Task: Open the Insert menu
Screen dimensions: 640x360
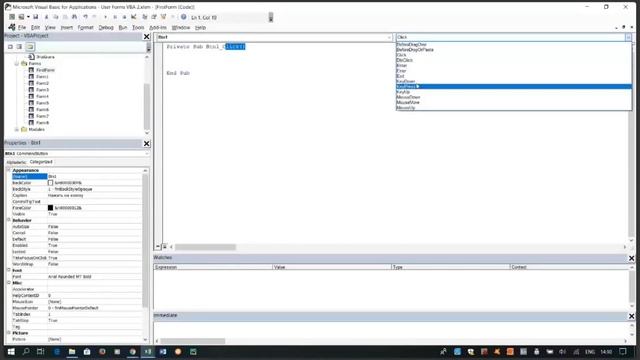Action: [x=67, y=27]
